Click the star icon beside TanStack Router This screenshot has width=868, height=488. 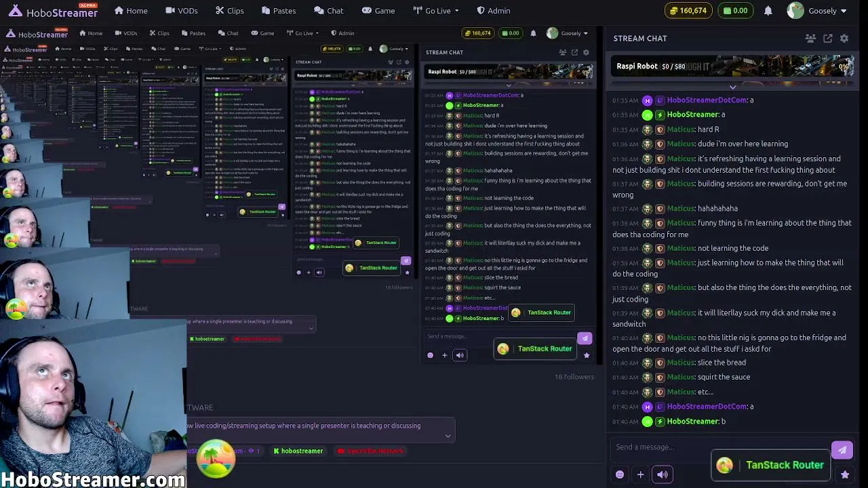845,475
